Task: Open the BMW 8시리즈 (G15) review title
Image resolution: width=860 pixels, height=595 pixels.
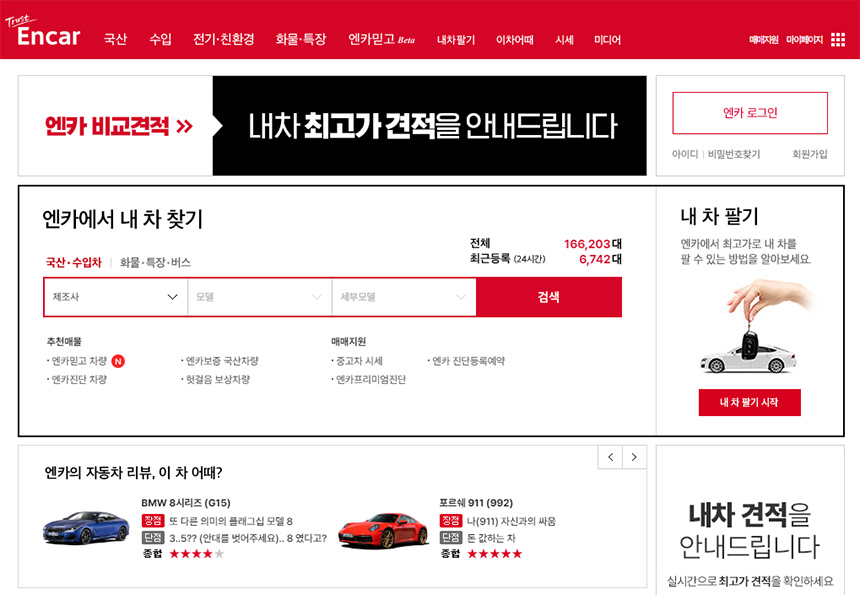Action: [186, 503]
